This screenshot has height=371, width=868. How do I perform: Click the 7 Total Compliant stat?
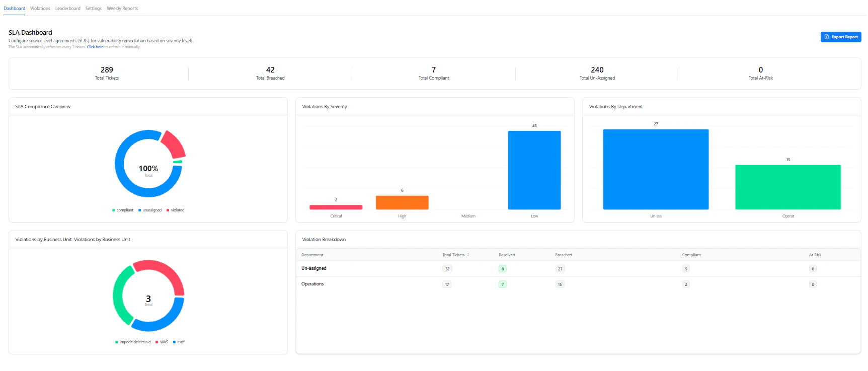[x=434, y=73]
